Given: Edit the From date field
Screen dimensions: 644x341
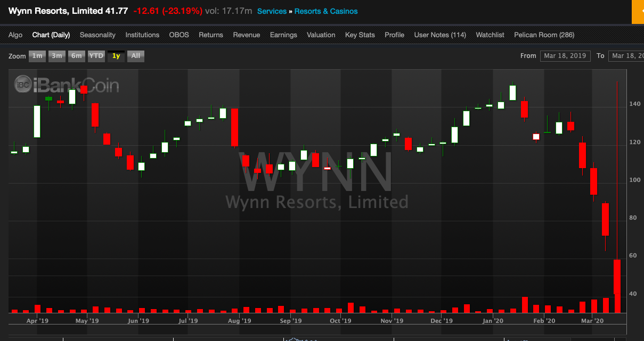Looking at the screenshot, I should pyautogui.click(x=565, y=56).
